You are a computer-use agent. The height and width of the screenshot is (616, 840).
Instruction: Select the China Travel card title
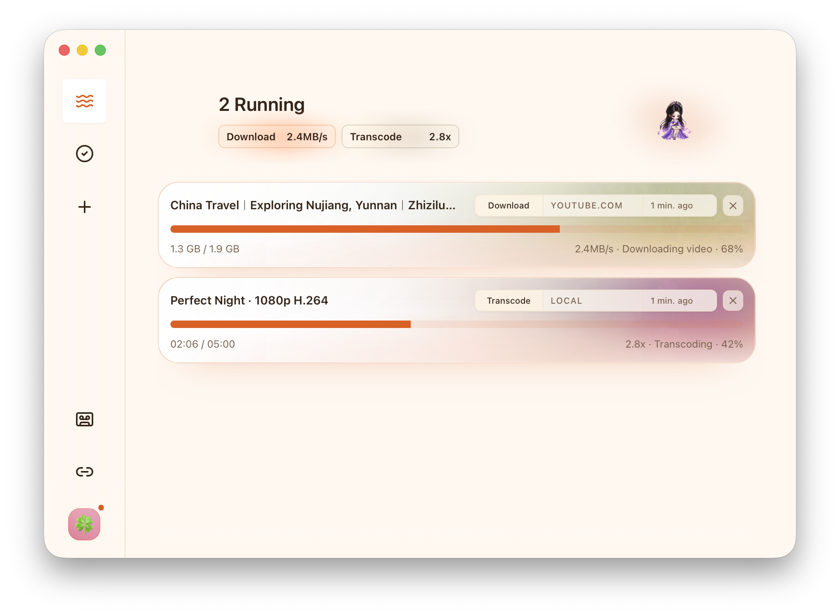[x=312, y=205]
